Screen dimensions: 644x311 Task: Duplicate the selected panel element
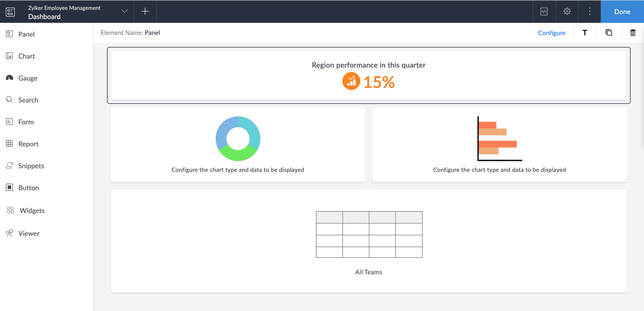pyautogui.click(x=609, y=32)
